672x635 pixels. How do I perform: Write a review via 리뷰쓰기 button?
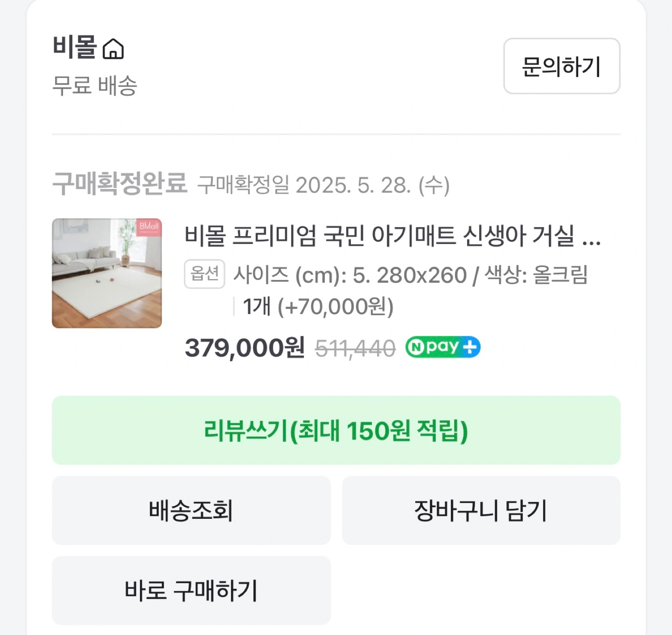tap(336, 430)
